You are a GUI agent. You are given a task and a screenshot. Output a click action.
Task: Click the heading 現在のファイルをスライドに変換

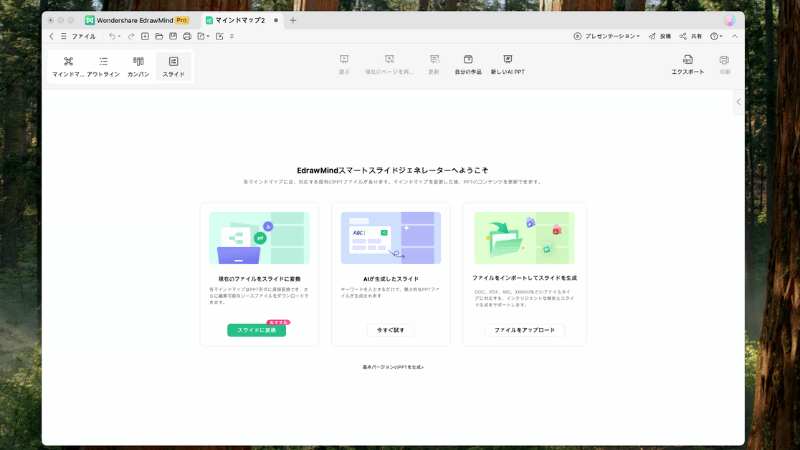[x=259, y=279]
